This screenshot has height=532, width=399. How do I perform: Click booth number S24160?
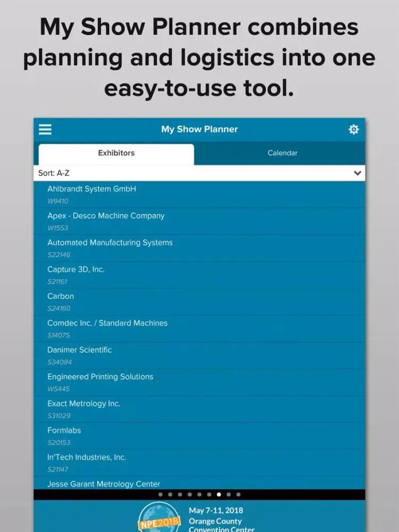(59, 308)
